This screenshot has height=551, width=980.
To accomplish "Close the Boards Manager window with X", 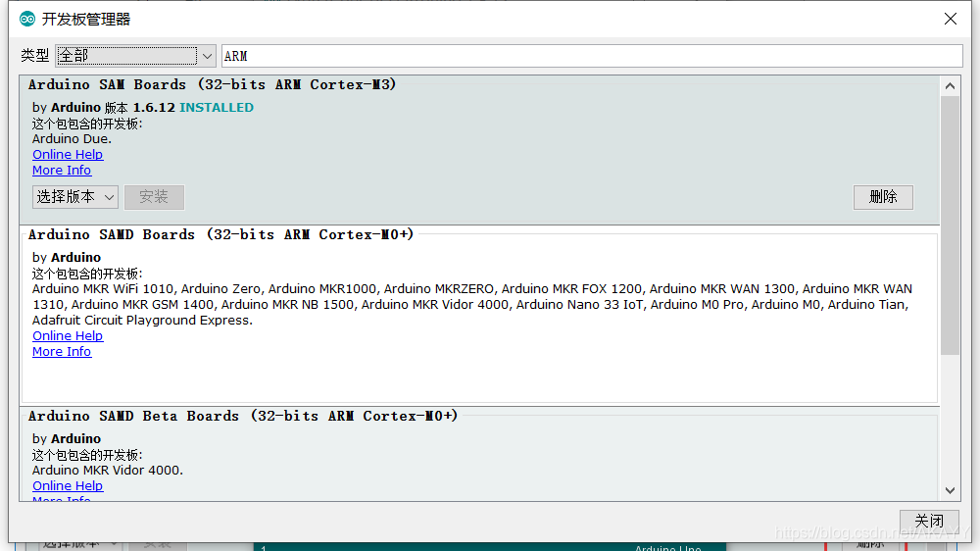I will (950, 19).
